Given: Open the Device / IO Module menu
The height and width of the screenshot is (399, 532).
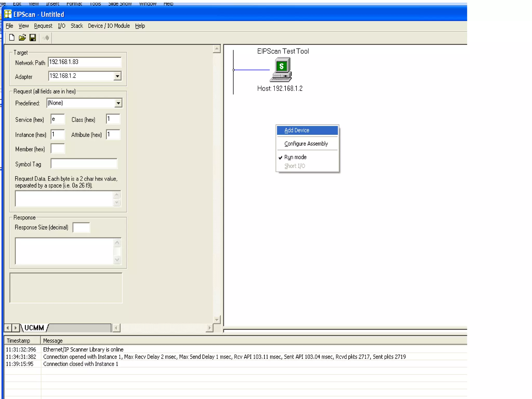Looking at the screenshot, I should point(109,26).
